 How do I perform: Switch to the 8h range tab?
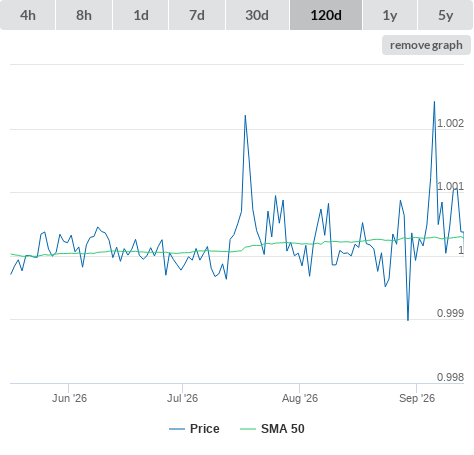(84, 15)
